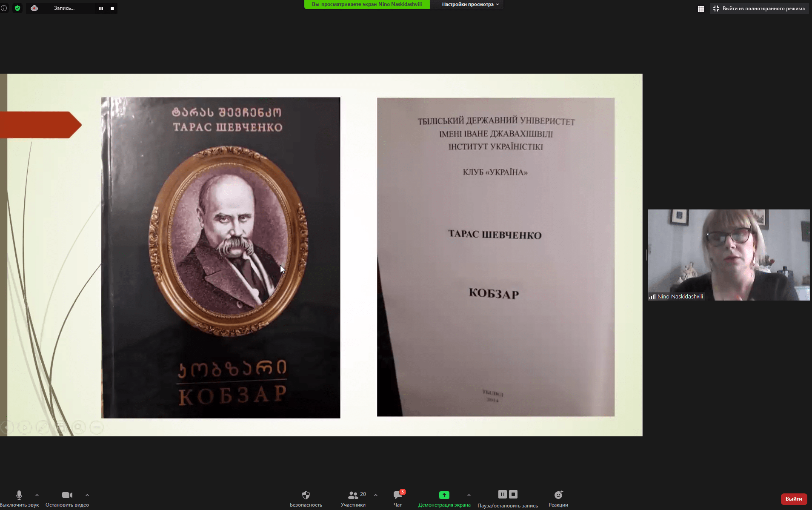Pause the recording from top bar
Image resolution: width=812 pixels, height=510 pixels.
coord(101,9)
